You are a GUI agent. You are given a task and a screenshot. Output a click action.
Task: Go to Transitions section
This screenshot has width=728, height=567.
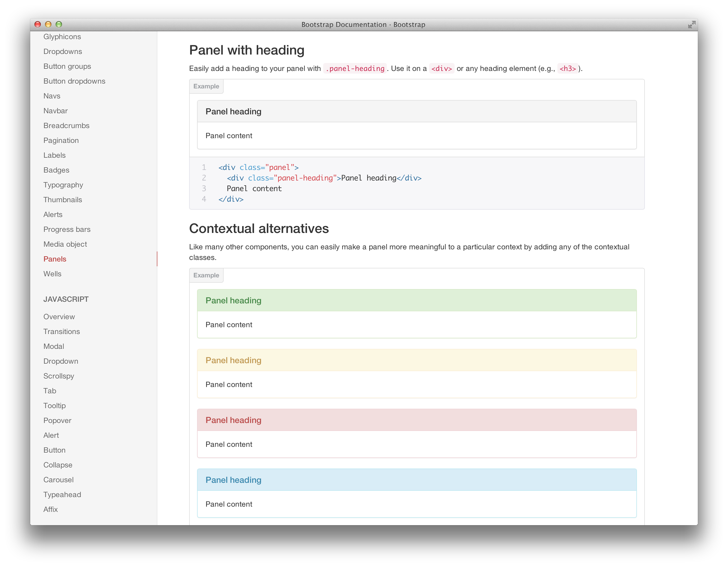(62, 331)
